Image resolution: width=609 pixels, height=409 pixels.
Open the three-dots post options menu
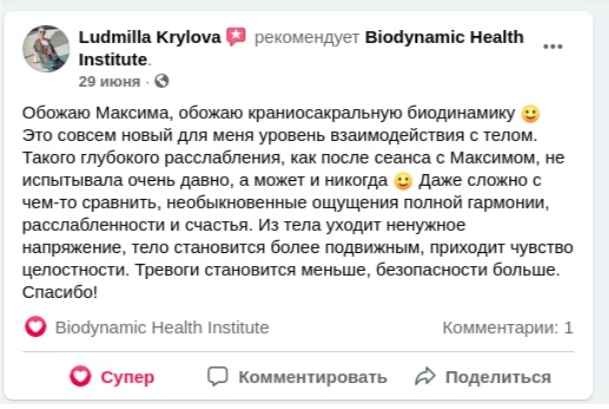552,47
